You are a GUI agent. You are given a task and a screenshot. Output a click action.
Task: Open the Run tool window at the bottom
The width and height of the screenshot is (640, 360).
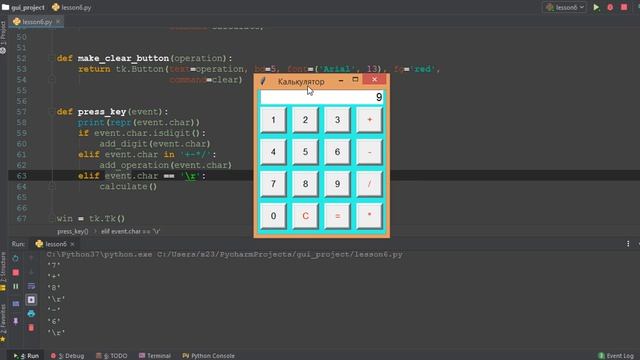pos(26,356)
